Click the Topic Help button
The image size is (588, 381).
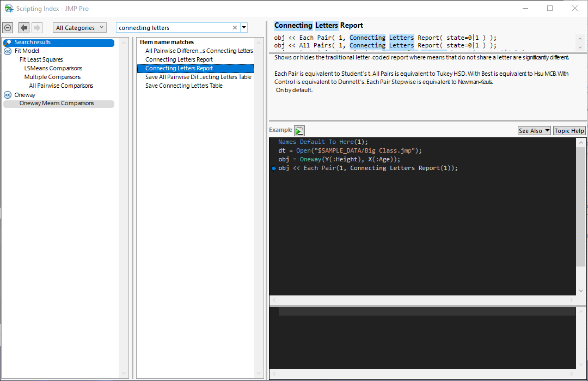pos(569,131)
